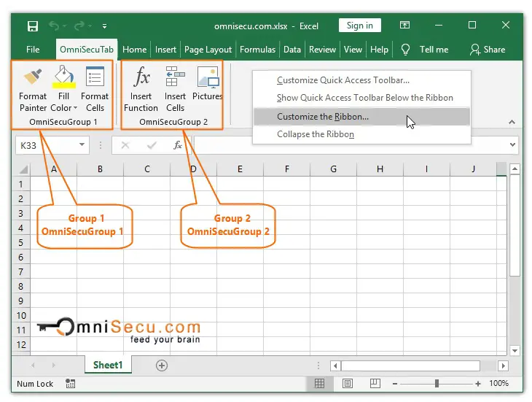This screenshot has height=402, width=532.
Task: Click the Undo arrow icon
Action: pos(54,26)
